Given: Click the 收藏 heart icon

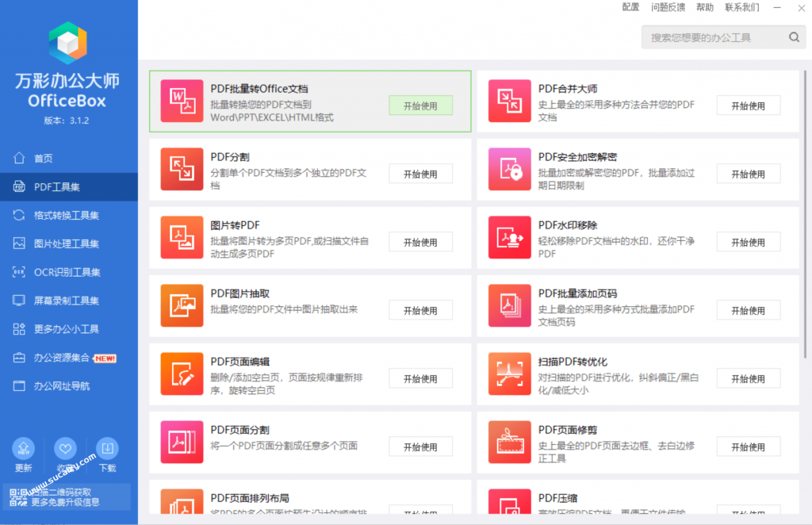Looking at the screenshot, I should point(65,448).
